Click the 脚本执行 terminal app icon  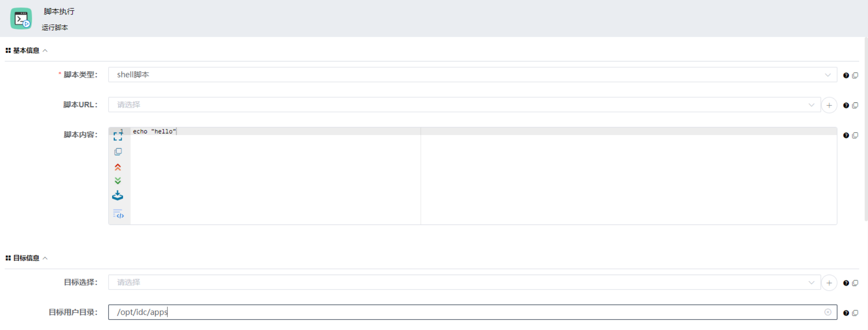(21, 19)
